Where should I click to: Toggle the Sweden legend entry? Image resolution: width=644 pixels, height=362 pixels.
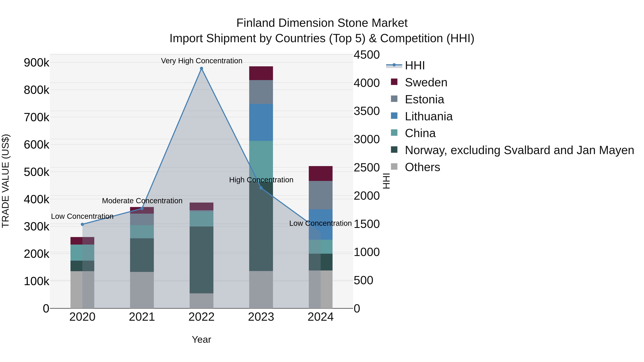pyautogui.click(x=419, y=82)
